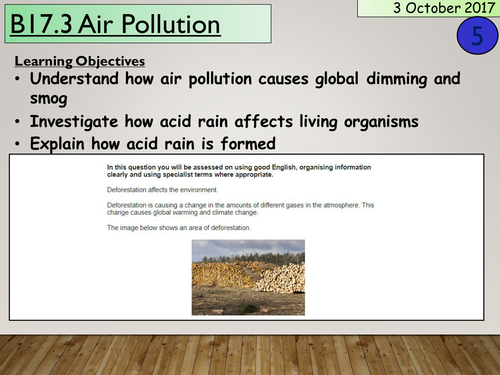The width and height of the screenshot is (500, 375).
Task: Click the bold assessed on good English paragraph
Action: (x=239, y=171)
